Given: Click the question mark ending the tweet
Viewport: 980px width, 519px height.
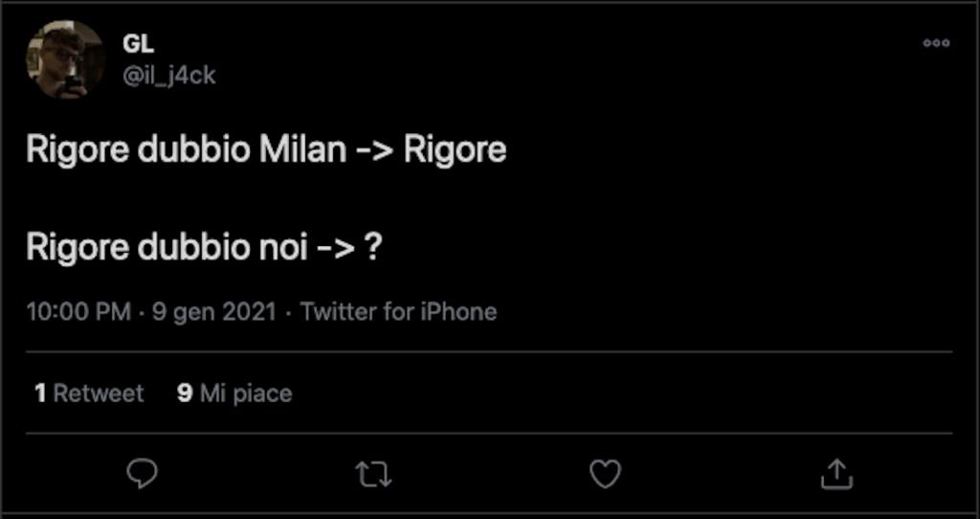Looking at the screenshot, I should click(376, 247).
